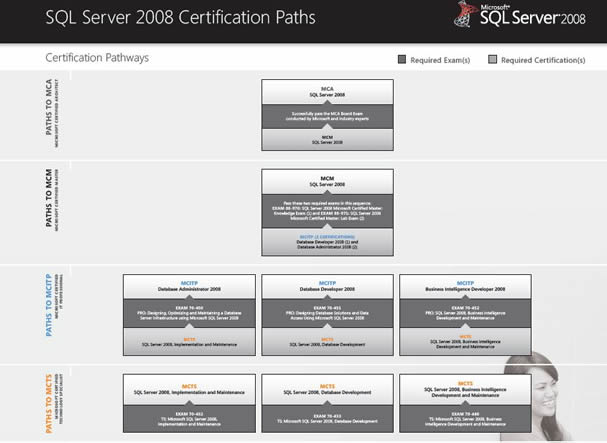Select the MCTS Implementation and Maintenance card header
Viewport: 607px width, 443px height.
(x=189, y=390)
